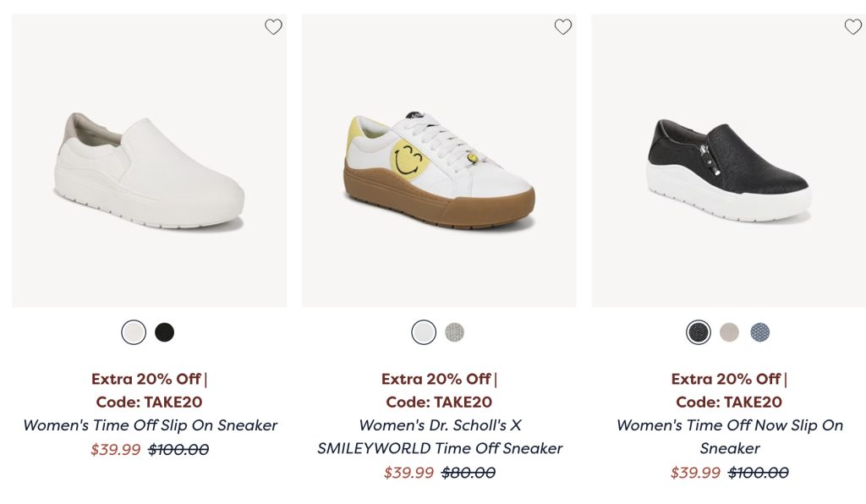Select white swatch for SMILEYWORLD sneaker
Image resolution: width=866 pixels, height=504 pixels.
(424, 332)
